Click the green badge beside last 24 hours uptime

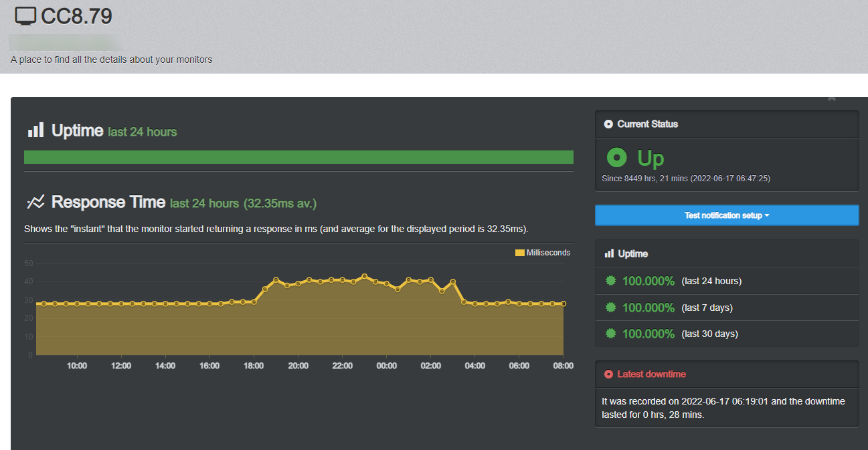pyautogui.click(x=610, y=281)
